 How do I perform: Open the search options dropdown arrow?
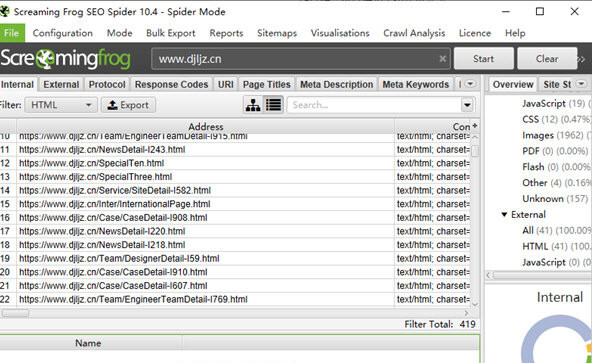click(x=467, y=105)
